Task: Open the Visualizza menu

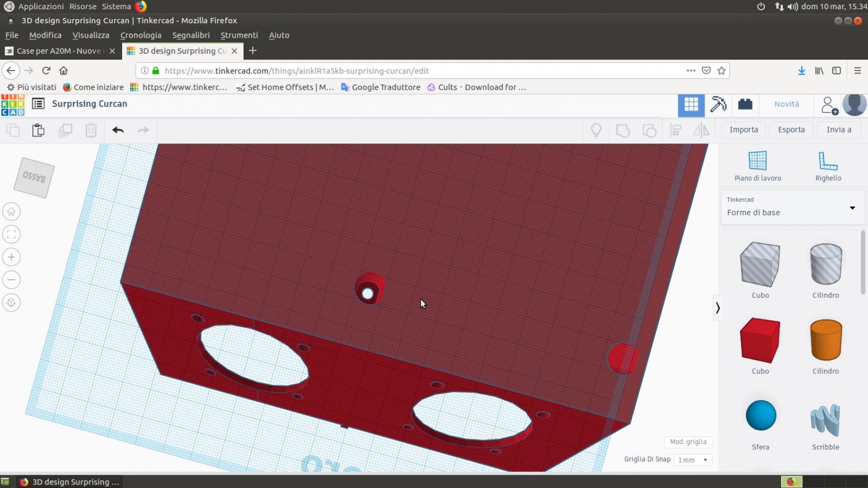Action: click(91, 35)
